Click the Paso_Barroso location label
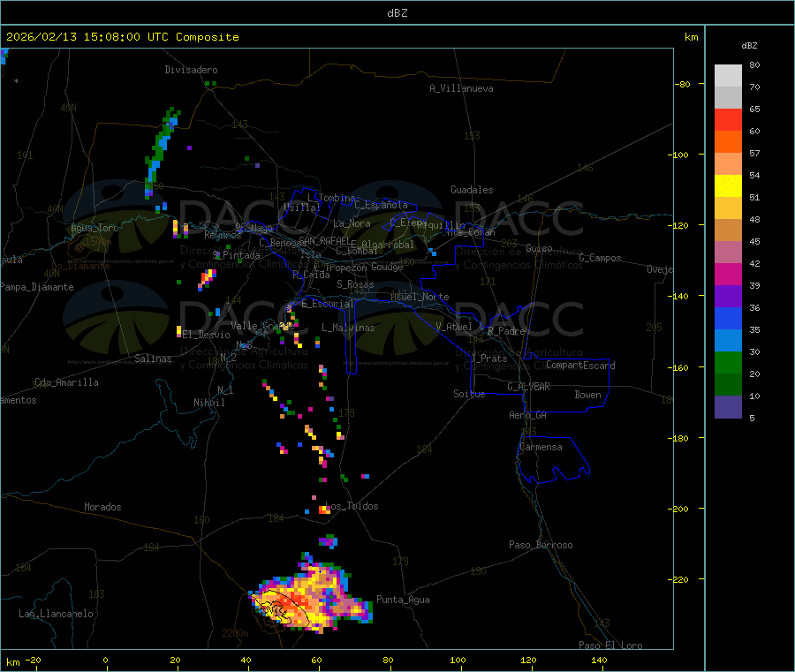 [x=541, y=545]
